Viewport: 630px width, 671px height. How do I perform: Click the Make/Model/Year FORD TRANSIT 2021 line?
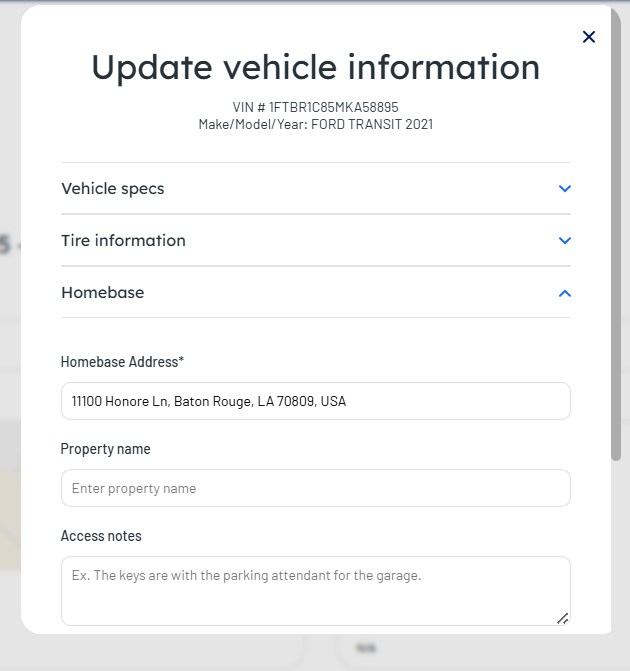point(315,125)
